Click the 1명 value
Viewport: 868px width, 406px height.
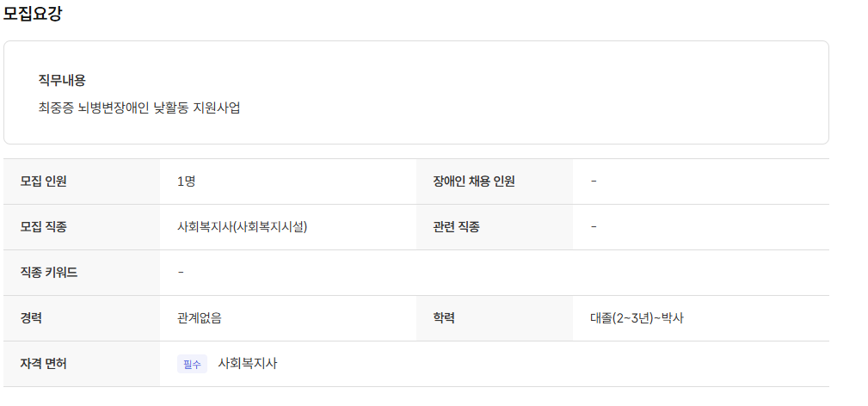[187, 181]
